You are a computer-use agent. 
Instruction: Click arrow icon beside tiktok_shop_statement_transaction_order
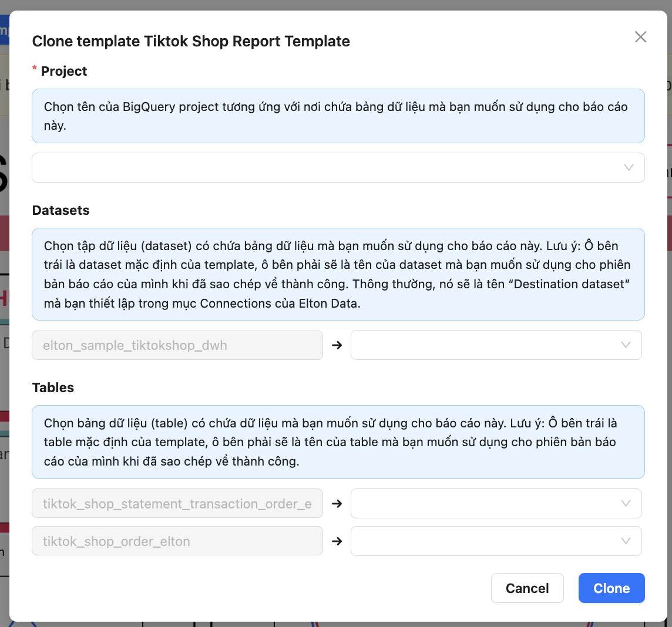tap(337, 504)
